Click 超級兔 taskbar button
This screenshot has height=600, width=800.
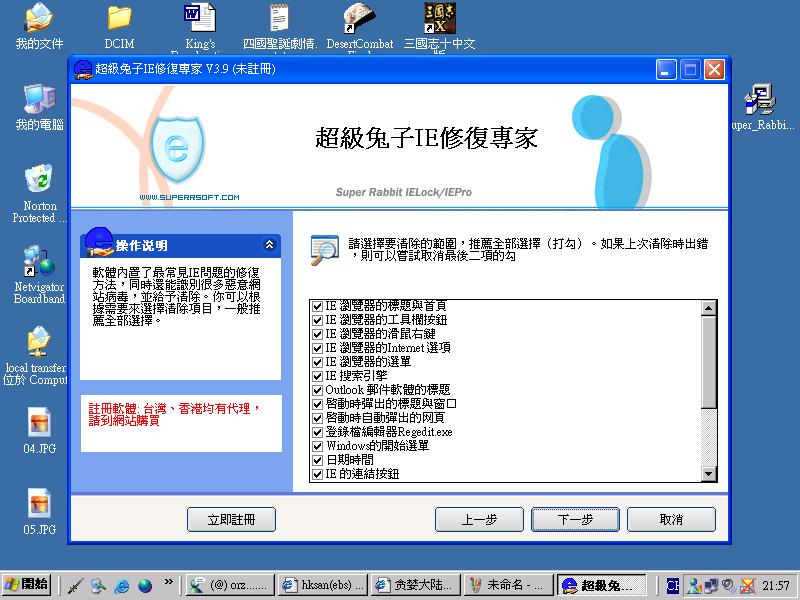pyautogui.click(x=602, y=585)
